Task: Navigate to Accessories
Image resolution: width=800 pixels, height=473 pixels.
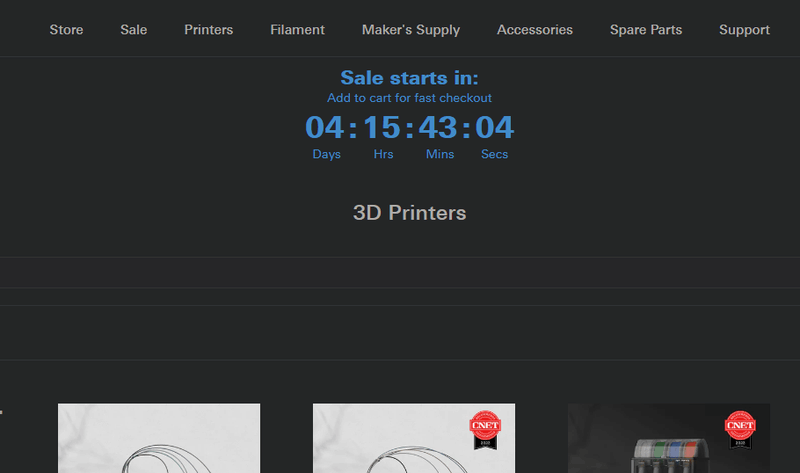Action: pos(535,30)
